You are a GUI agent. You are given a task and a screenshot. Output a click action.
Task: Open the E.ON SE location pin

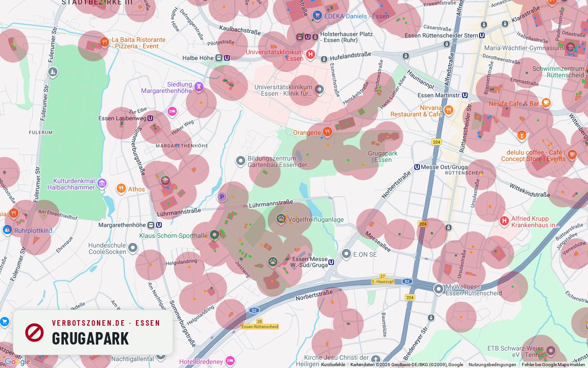point(346,254)
